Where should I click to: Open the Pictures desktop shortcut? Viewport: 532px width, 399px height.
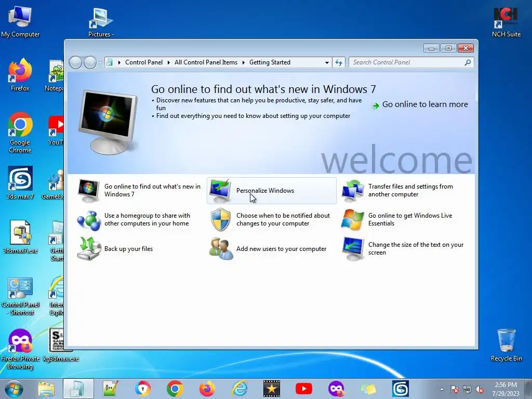coord(101,22)
